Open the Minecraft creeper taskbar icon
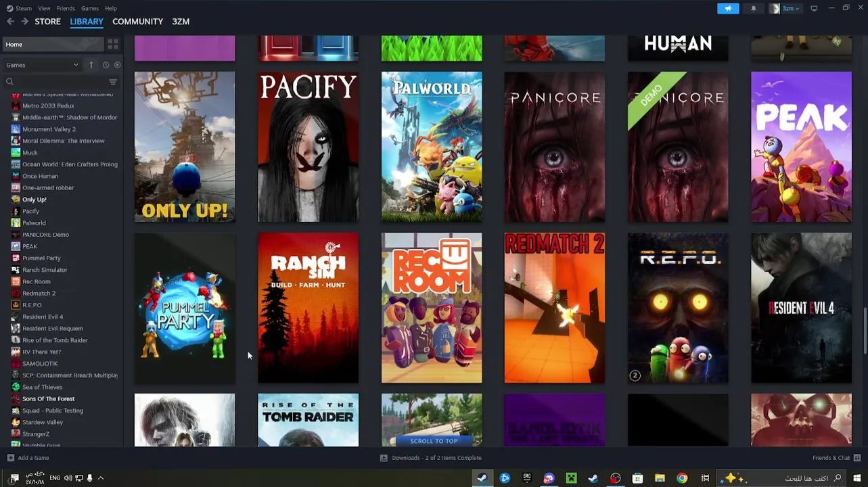 point(571,478)
